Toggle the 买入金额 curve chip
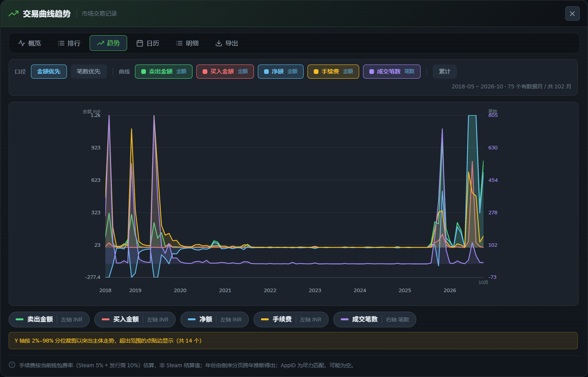This screenshot has width=588, height=377. (x=225, y=72)
